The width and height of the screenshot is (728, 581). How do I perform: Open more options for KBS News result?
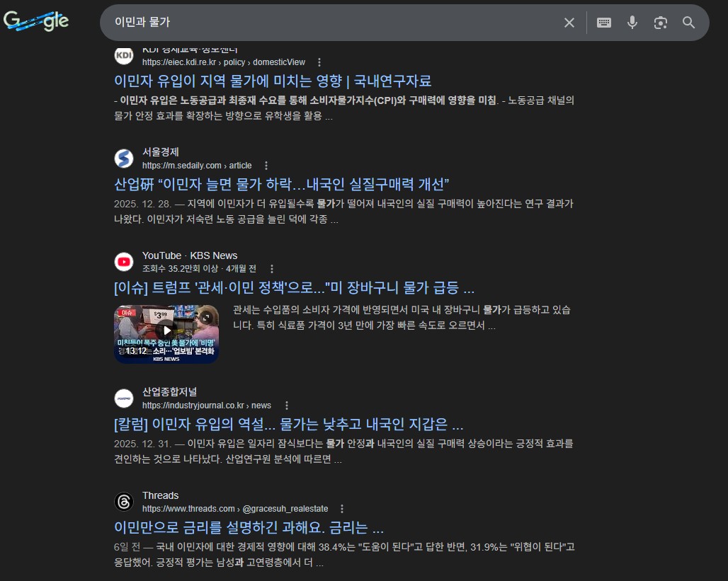pyautogui.click(x=271, y=269)
